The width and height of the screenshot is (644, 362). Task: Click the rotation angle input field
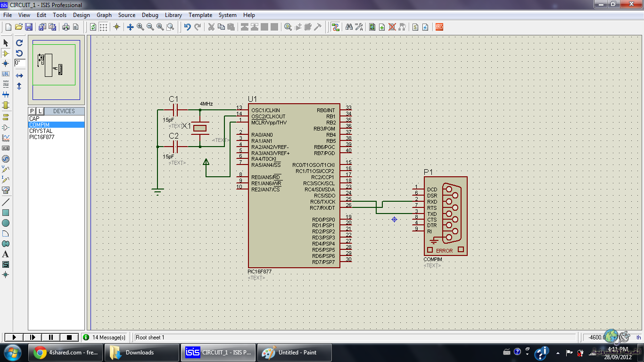click(x=20, y=63)
